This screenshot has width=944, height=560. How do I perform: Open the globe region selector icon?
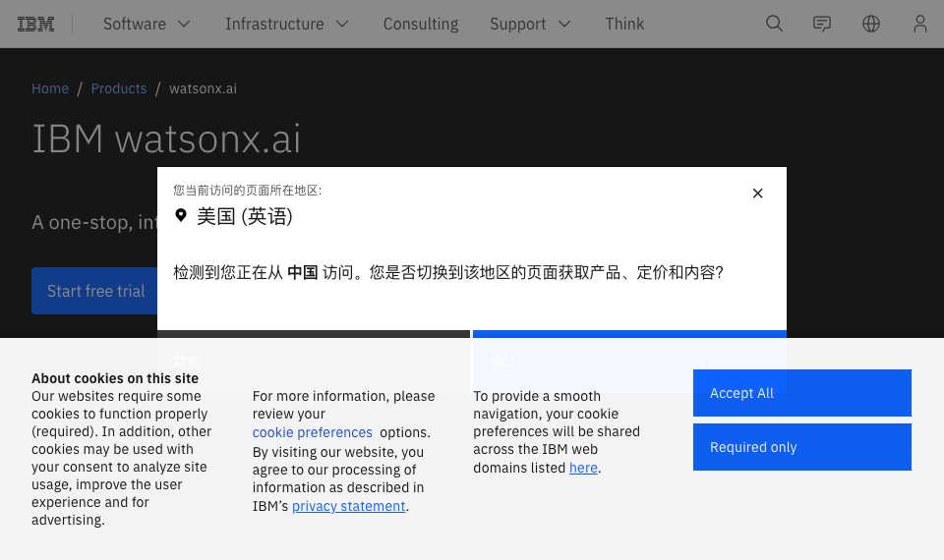click(870, 24)
